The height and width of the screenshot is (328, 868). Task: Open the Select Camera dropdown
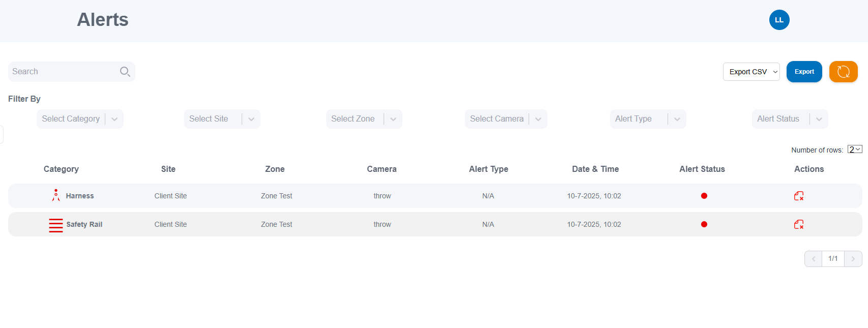tap(506, 119)
